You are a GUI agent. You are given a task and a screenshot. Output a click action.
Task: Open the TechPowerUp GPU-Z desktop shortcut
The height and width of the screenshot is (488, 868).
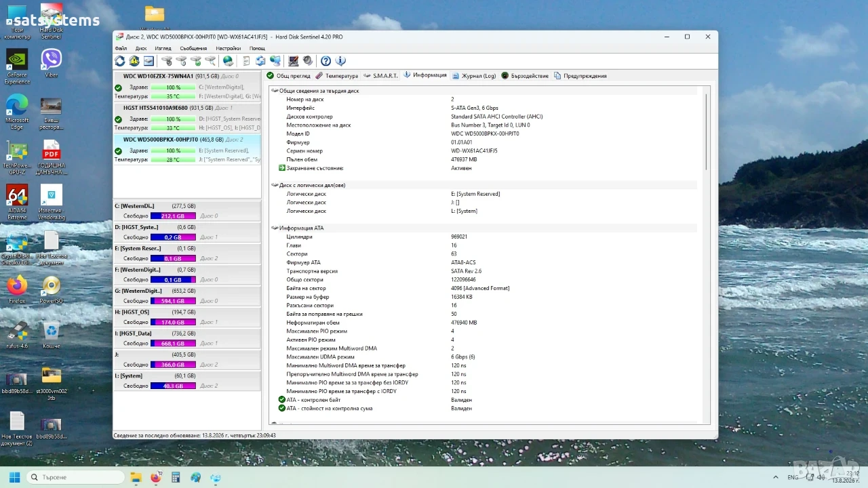(x=17, y=158)
